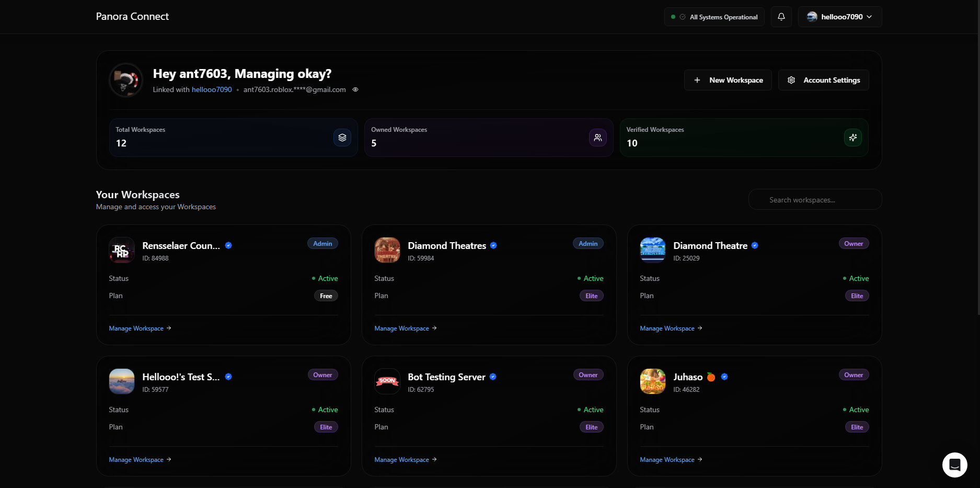Click the sparkles icon on Verified Workspaces card
The width and height of the screenshot is (980, 488).
[852, 137]
